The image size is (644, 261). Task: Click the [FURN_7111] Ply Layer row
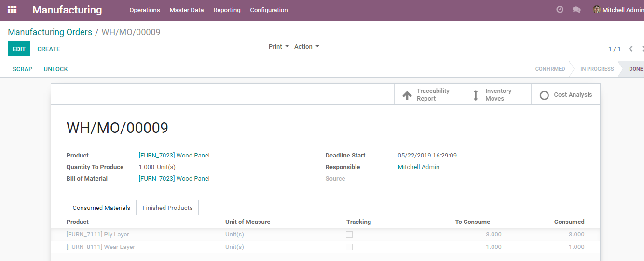pos(326,235)
